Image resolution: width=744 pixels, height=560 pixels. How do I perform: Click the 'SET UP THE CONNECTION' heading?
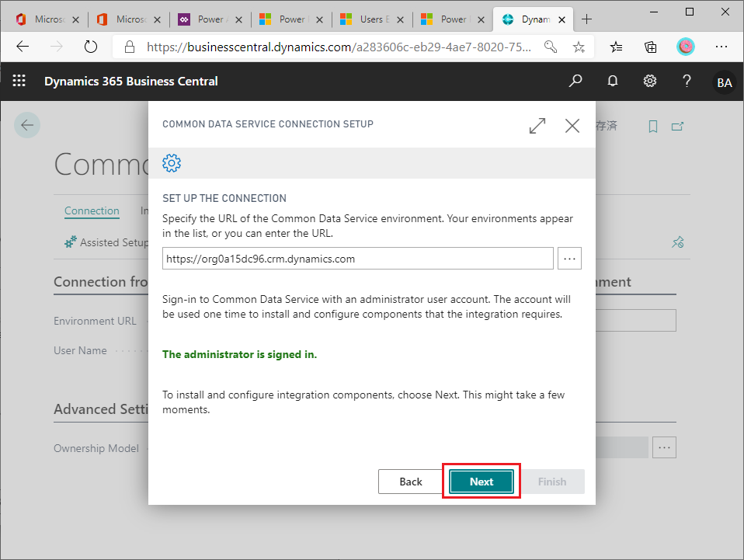coord(224,198)
